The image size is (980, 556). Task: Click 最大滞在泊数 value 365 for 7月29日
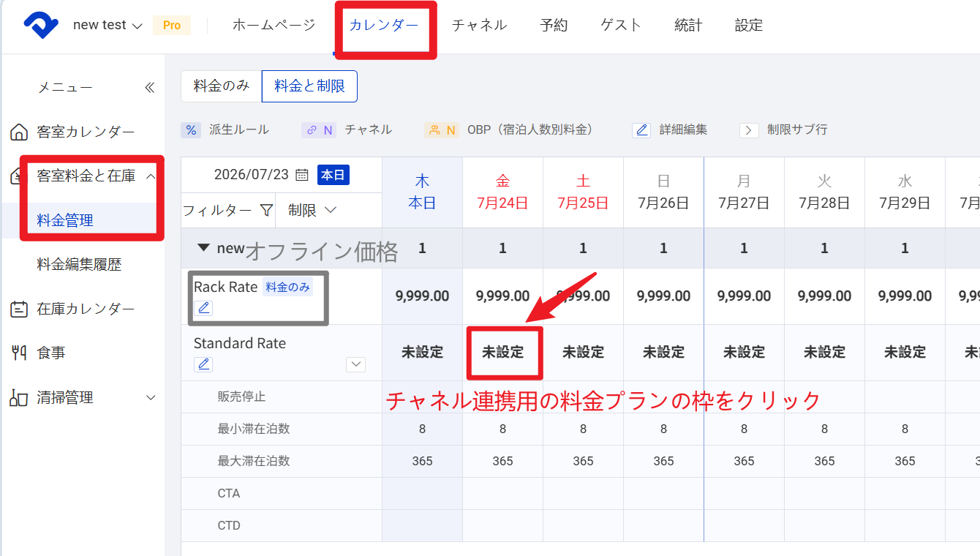click(x=905, y=462)
